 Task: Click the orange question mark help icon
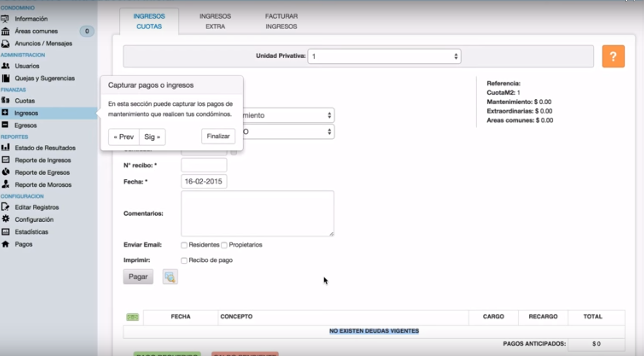613,56
